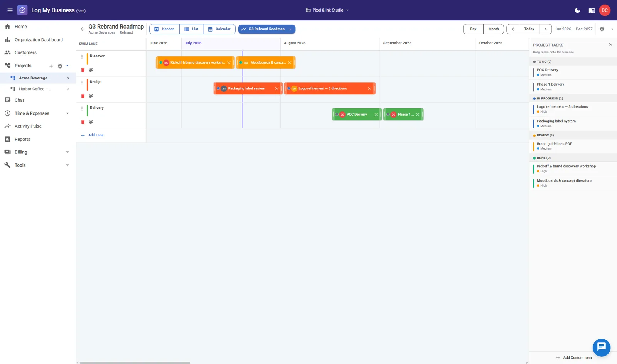Change the Discover lane color palette
Screen dimensions: 617x364
(x=91, y=70)
